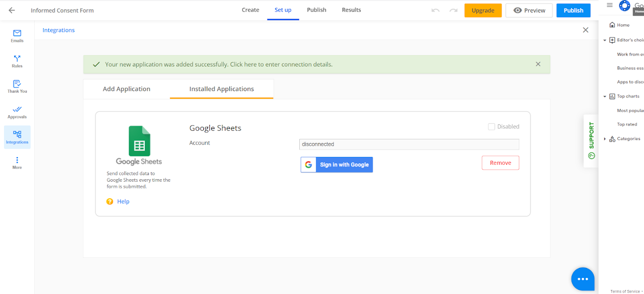Screen dimensions: 644x294
Task: Click the Integrations breadcrumb link
Action: pos(58,30)
